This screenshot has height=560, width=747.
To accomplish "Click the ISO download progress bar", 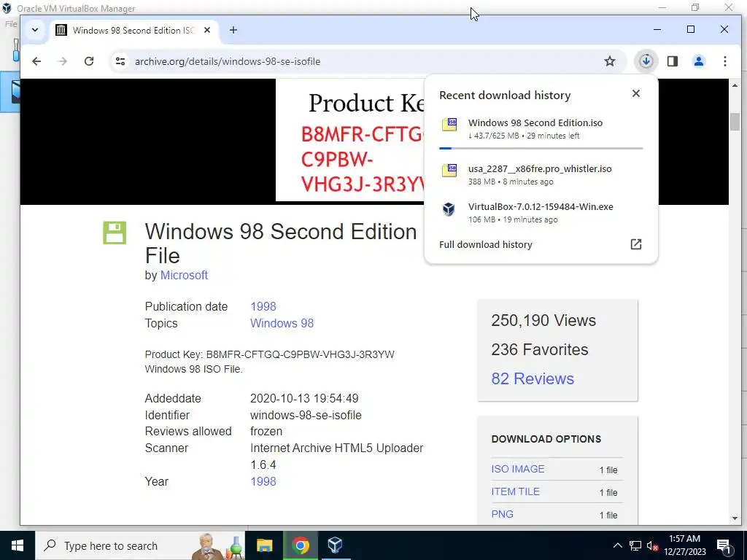I will point(541,149).
